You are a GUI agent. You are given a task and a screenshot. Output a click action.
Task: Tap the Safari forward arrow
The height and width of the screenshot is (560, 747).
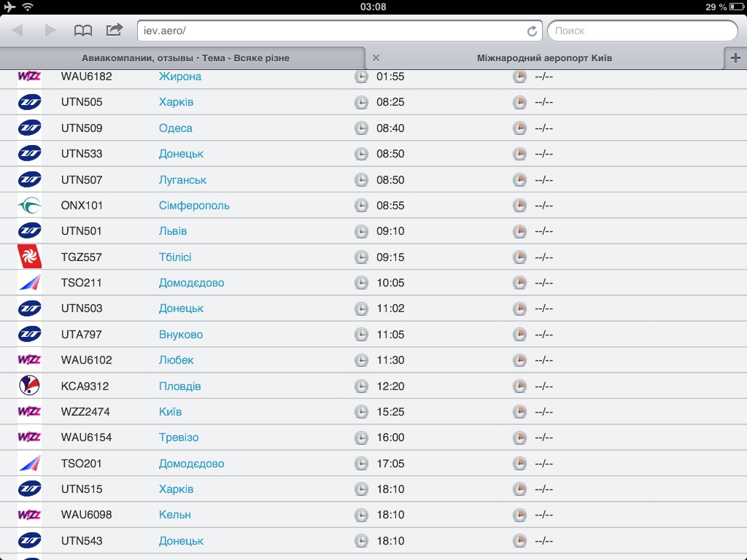click(50, 31)
